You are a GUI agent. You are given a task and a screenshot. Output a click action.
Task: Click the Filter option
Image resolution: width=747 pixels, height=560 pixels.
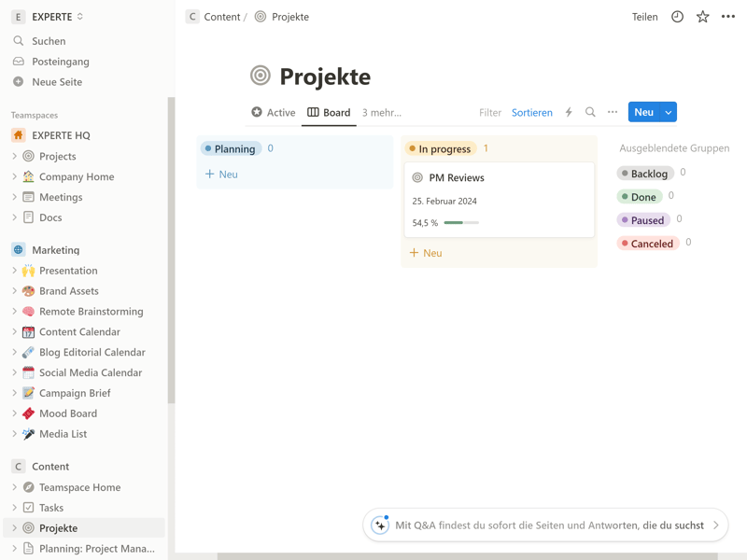click(490, 112)
